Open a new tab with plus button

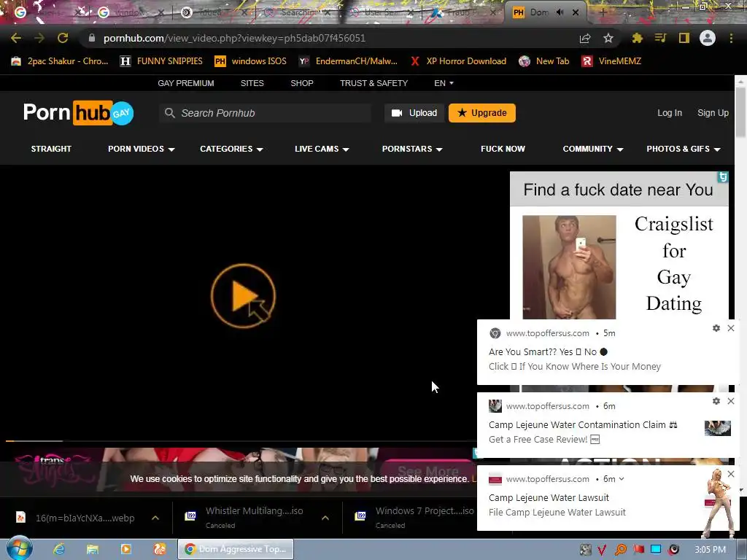coord(603,12)
